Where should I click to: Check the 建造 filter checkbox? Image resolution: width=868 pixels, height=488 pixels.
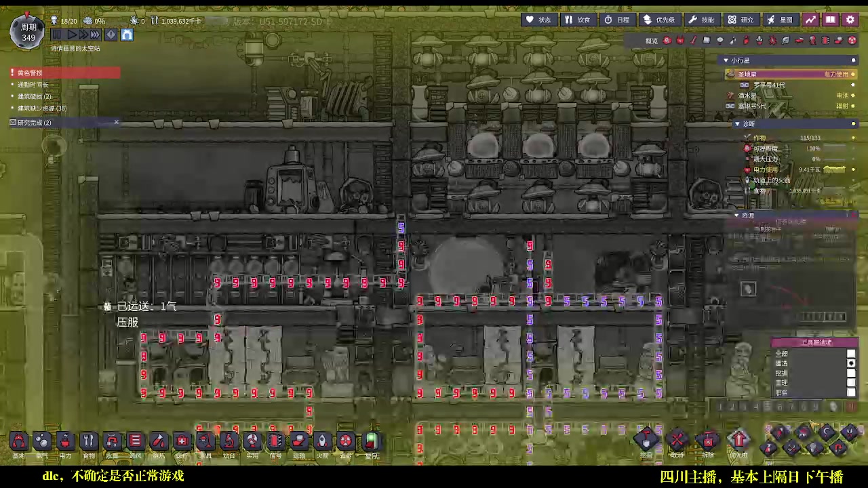[851, 363]
